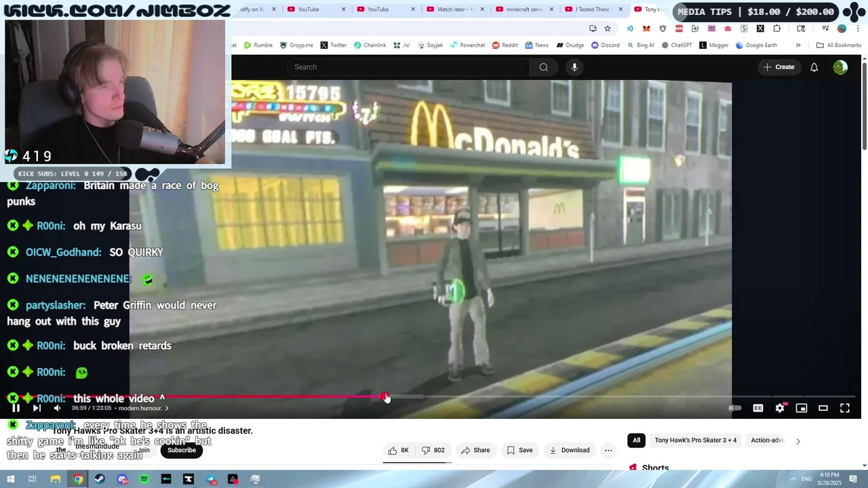
Task: Click the Share button
Action: pos(475,450)
